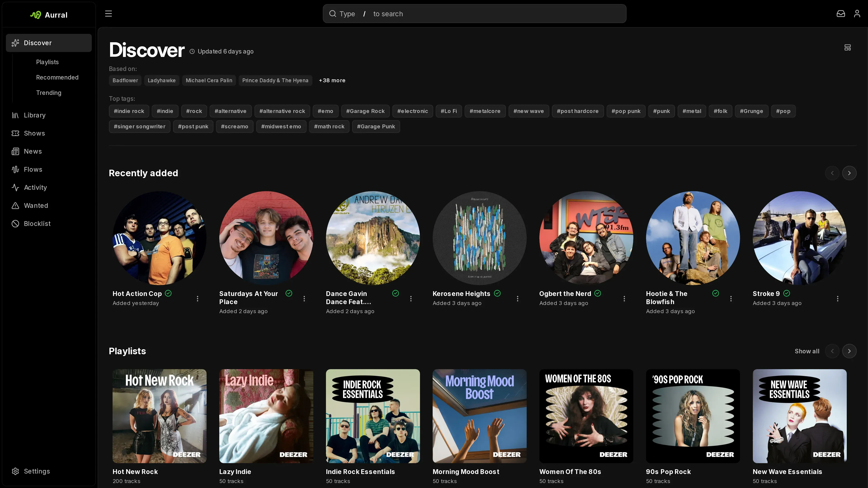Open Shows in the sidebar
Image resolution: width=868 pixels, height=488 pixels.
click(x=49, y=133)
